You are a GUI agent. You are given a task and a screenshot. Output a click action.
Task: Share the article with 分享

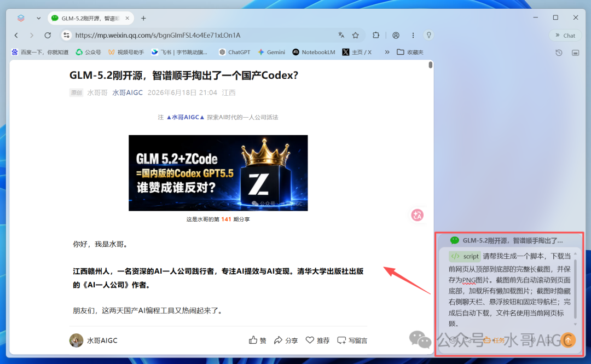[x=286, y=340]
